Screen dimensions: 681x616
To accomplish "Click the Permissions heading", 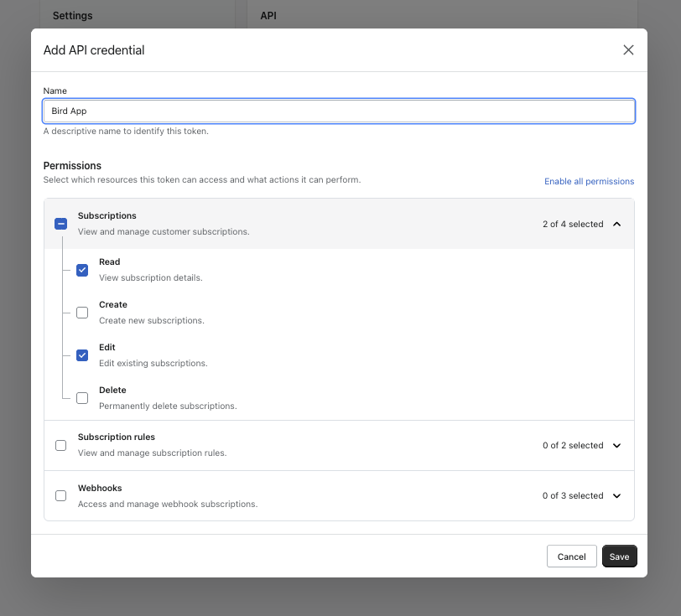I will pos(72,166).
